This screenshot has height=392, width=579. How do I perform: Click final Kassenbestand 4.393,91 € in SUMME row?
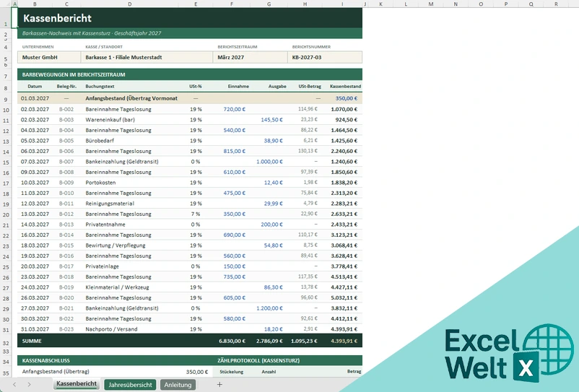click(x=344, y=341)
